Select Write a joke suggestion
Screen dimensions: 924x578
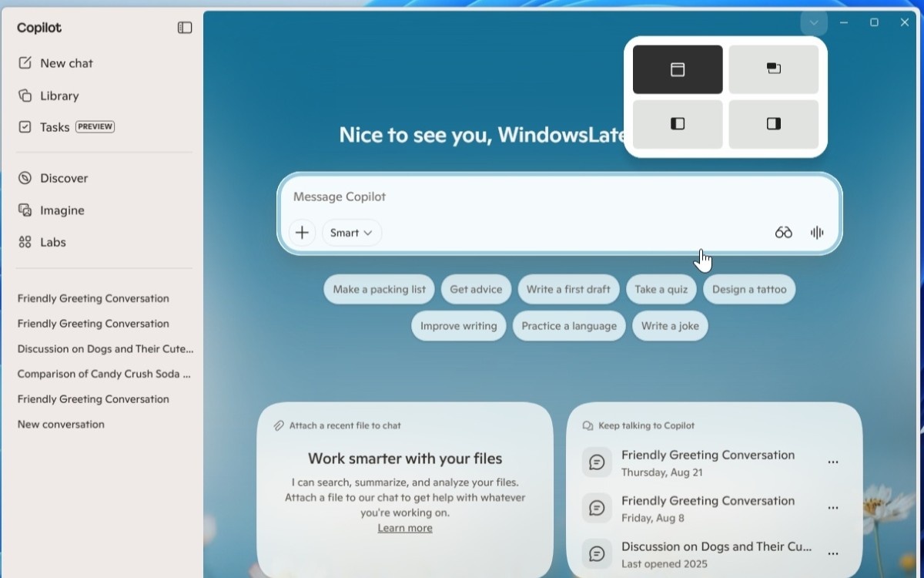tap(670, 326)
